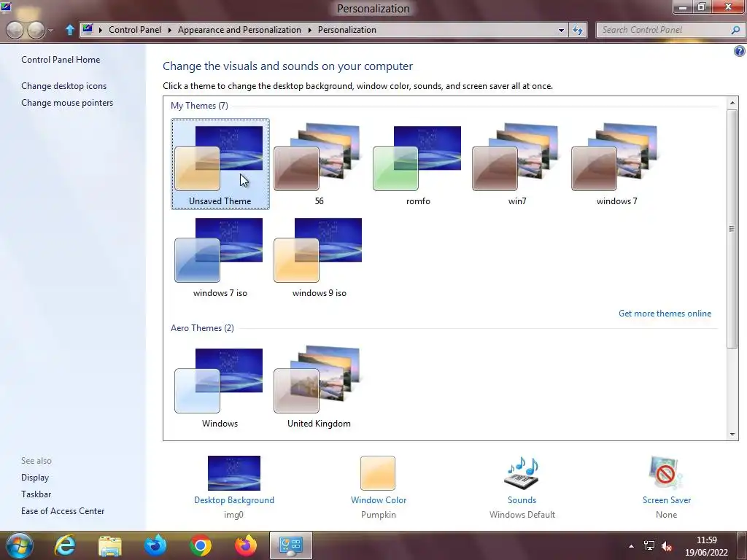
Task: Click the Control Panel taskbar button
Action: (x=291, y=545)
